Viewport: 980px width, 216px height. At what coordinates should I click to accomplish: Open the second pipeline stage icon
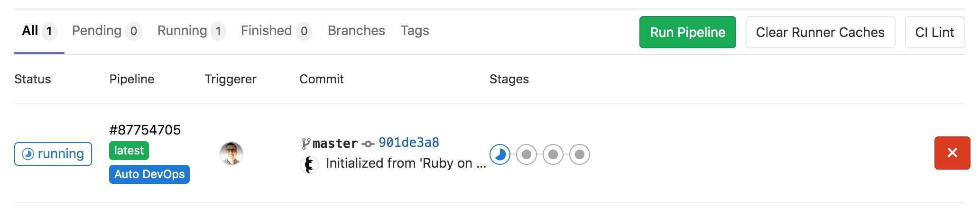pyautogui.click(x=527, y=154)
